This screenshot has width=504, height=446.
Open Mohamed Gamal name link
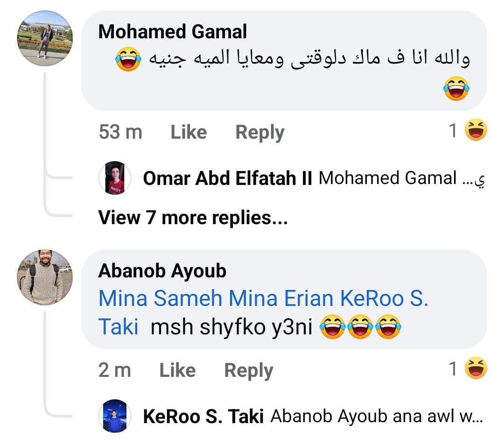click(173, 32)
